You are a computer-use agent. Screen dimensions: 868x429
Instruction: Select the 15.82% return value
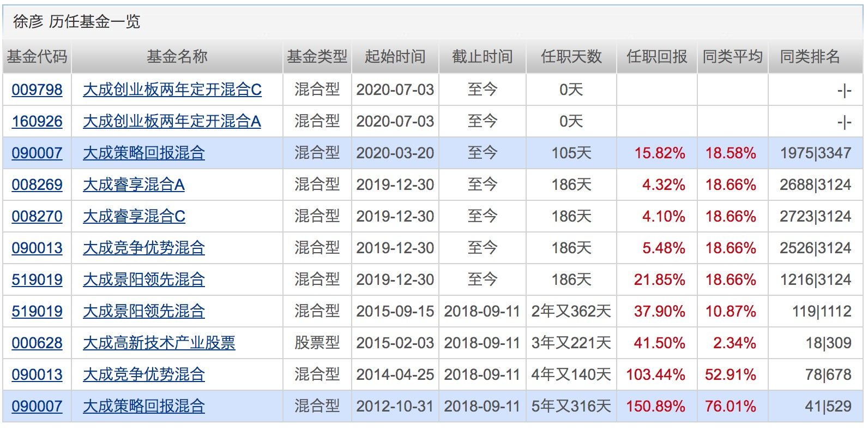click(x=660, y=153)
